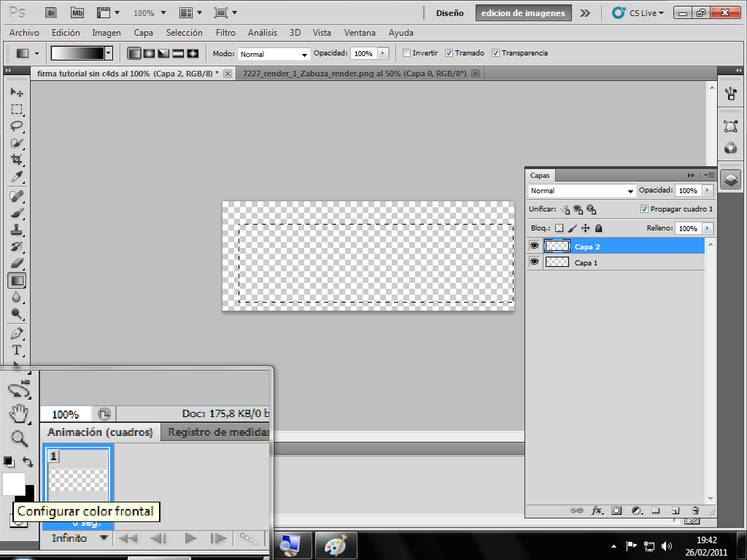Select the Blur drop tool
Image resolution: width=747 pixels, height=560 pixels.
coord(17,297)
